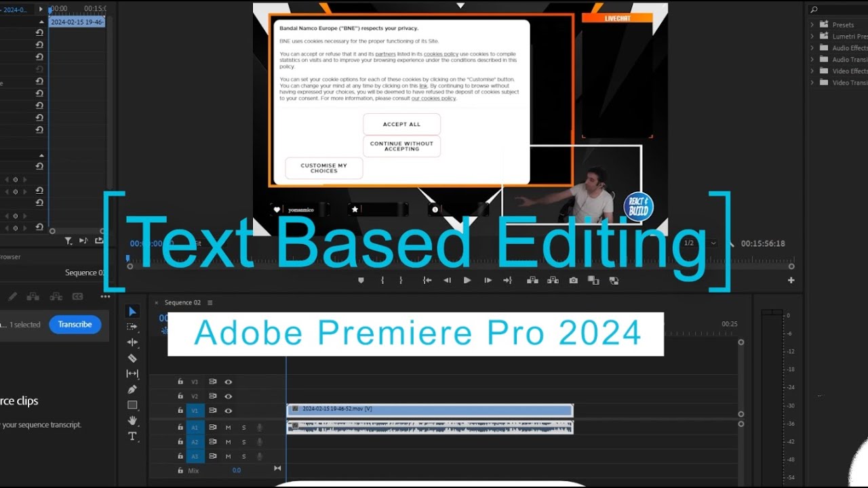Mute audio track A1
Viewport: 868px width, 488px height.
click(228, 428)
